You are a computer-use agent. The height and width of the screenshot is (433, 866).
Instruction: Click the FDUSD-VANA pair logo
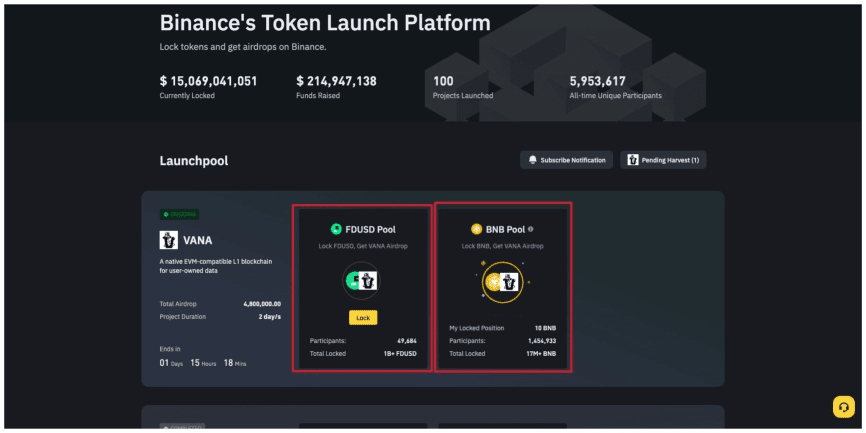click(x=363, y=283)
